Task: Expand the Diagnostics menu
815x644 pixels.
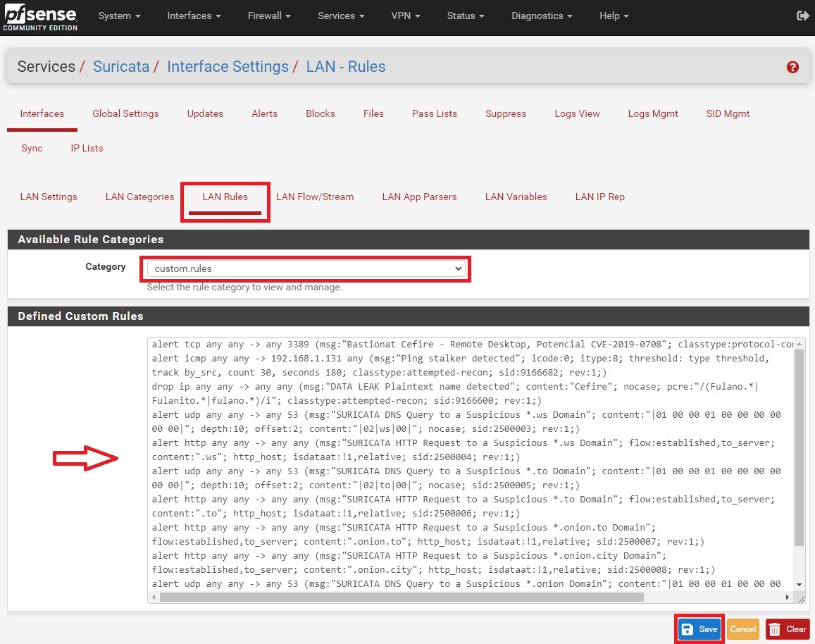Action: tap(542, 16)
